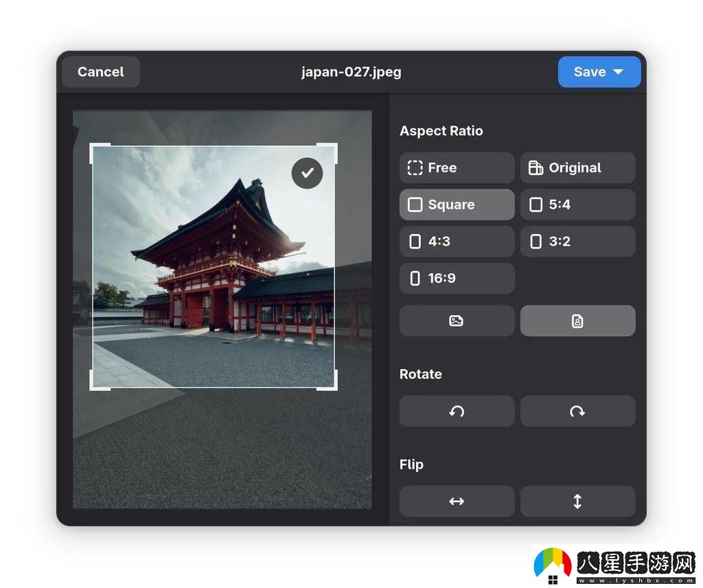
Task: Click the Flip section heading
Action: click(x=412, y=464)
